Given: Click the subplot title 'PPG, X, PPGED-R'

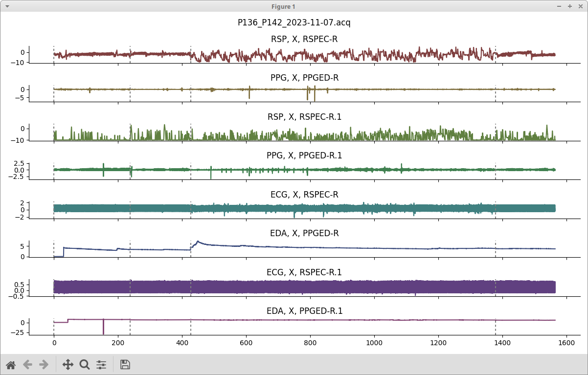Looking at the screenshot, I should pos(304,78).
